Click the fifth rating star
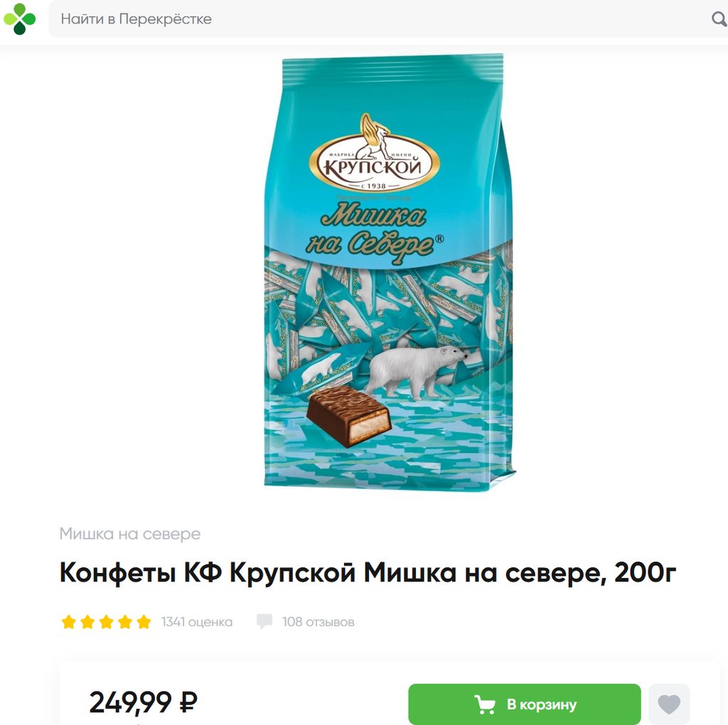728x725 pixels. [144, 621]
